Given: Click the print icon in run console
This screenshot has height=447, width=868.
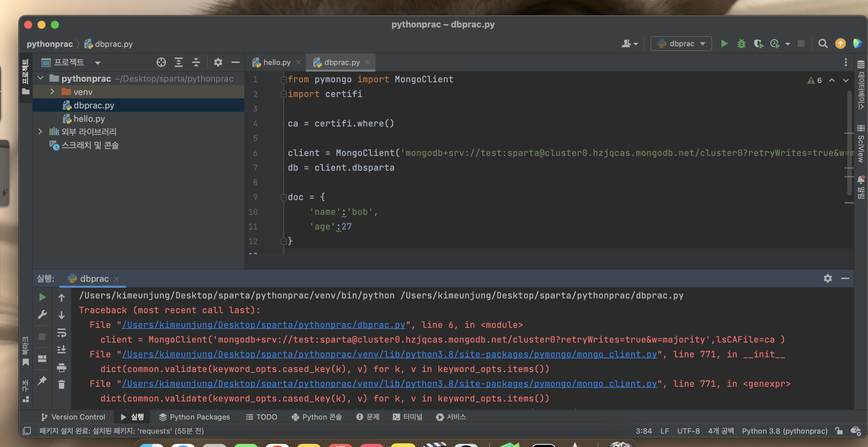Looking at the screenshot, I should click(x=62, y=367).
